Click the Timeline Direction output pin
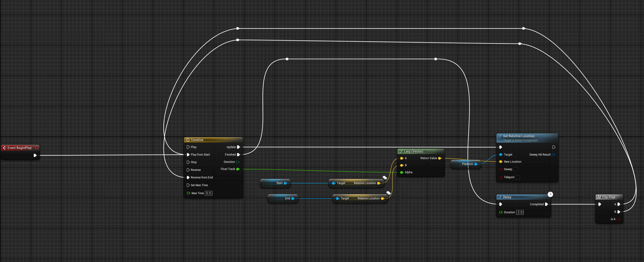The image size is (644, 262). [x=238, y=162]
